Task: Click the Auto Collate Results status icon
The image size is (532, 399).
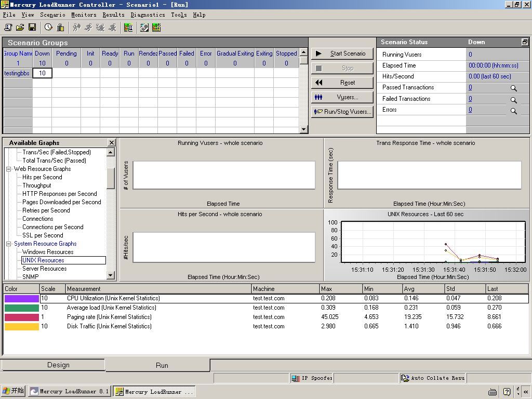Action: click(405, 378)
